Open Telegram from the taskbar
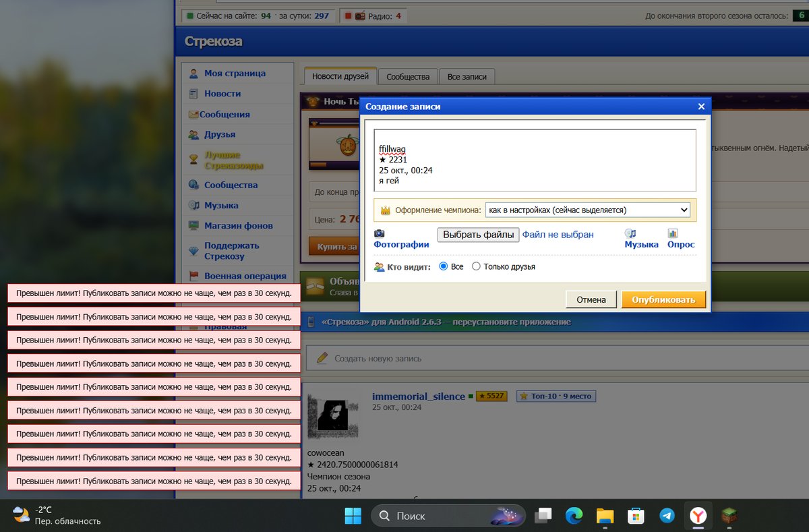The image size is (809, 532). [667, 516]
